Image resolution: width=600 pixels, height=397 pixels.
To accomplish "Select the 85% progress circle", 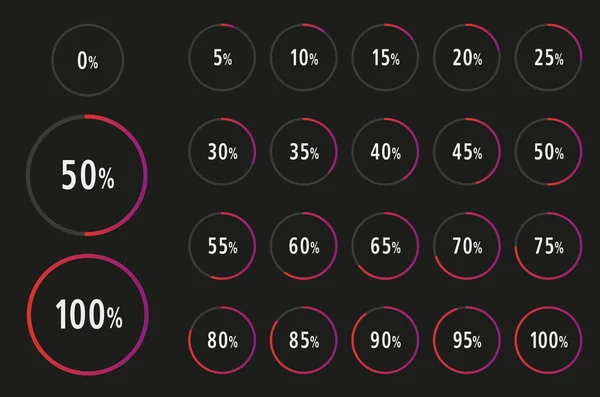I will (303, 340).
